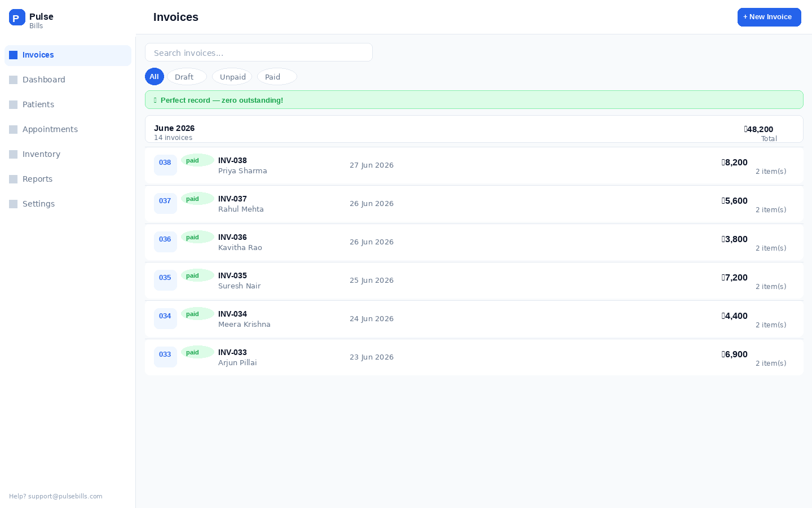This screenshot has width=812, height=508.
Task: Click the Dashboard sidebar icon
Action: [x=14, y=80]
